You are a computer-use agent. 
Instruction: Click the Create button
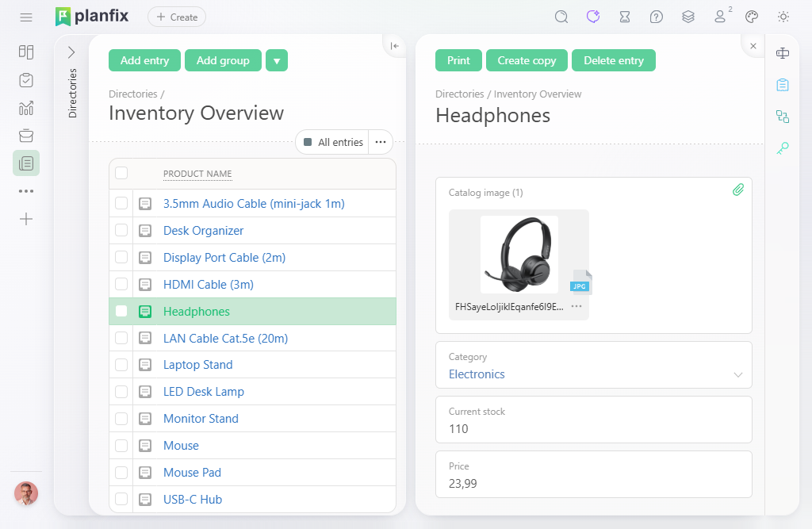177,17
